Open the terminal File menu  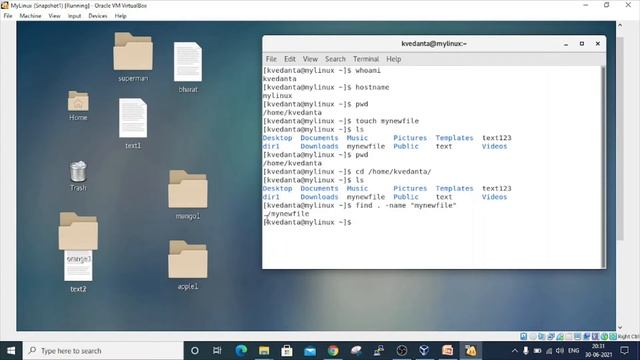(271, 59)
